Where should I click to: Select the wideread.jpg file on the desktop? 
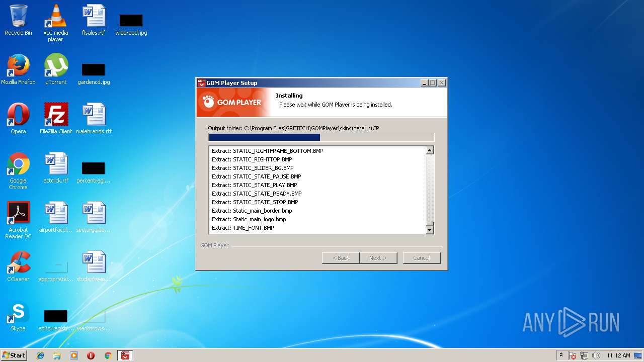click(131, 24)
